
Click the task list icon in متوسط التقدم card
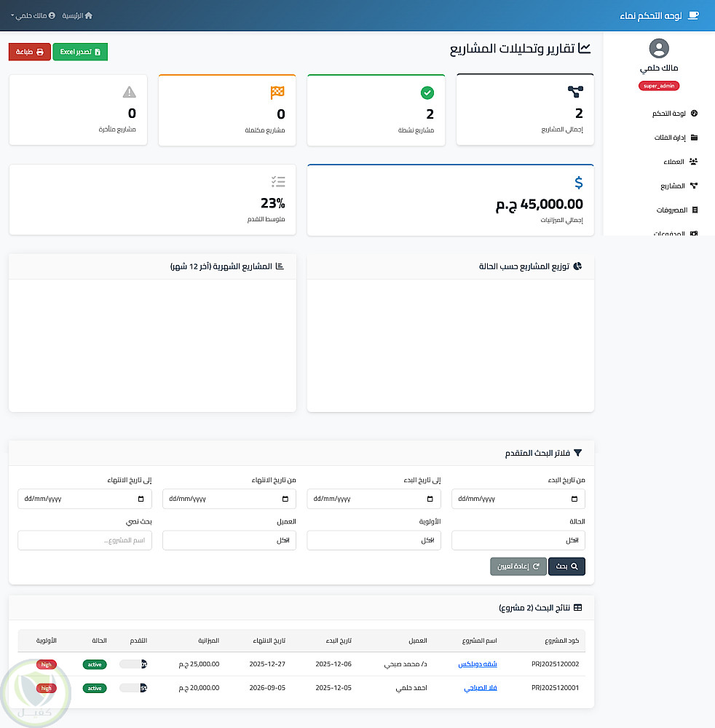[278, 182]
